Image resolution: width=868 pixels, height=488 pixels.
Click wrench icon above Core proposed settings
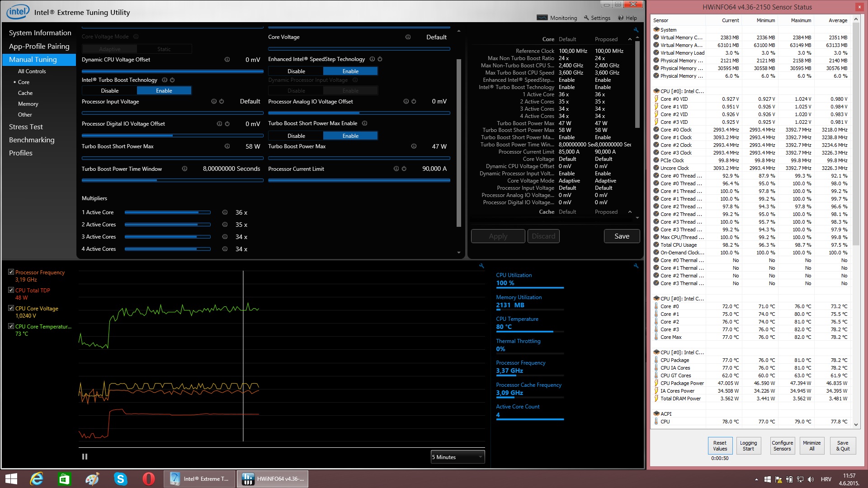[636, 30]
